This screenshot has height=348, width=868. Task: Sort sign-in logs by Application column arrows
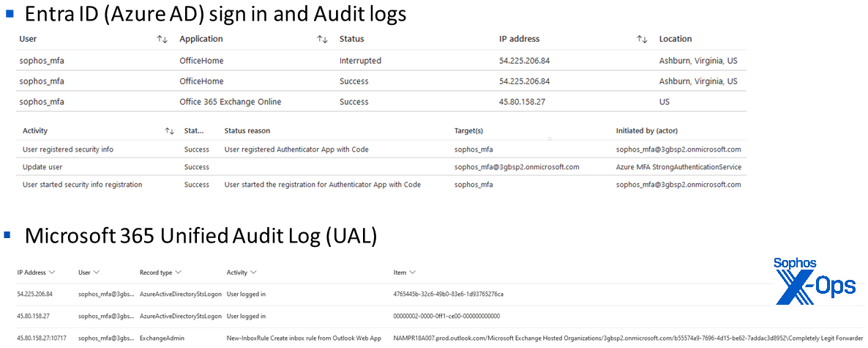pyautogui.click(x=322, y=40)
